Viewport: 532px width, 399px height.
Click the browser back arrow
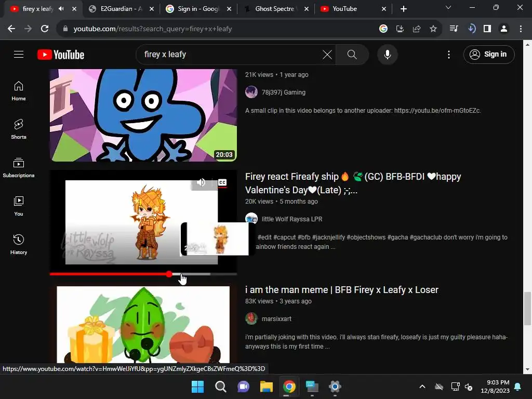tap(11, 29)
